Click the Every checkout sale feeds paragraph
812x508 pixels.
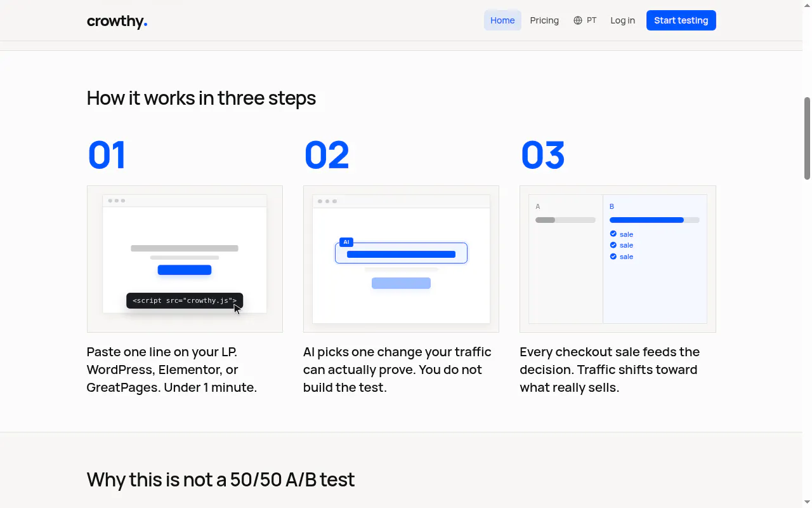(610, 370)
